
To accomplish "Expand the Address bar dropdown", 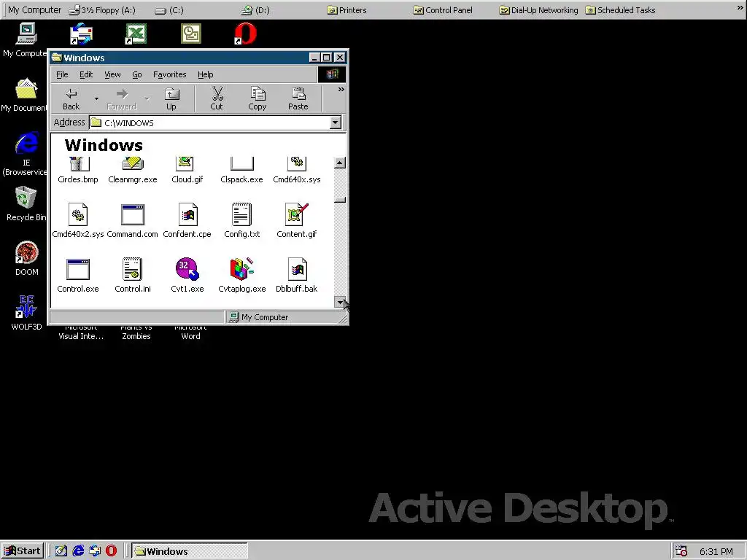I will pyautogui.click(x=336, y=122).
